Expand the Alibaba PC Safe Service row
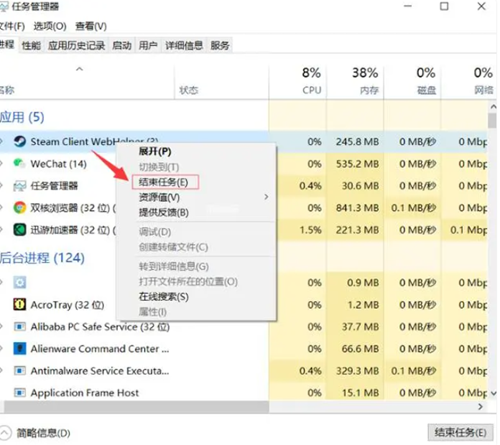This screenshot has height=445, width=500. pos(2,327)
